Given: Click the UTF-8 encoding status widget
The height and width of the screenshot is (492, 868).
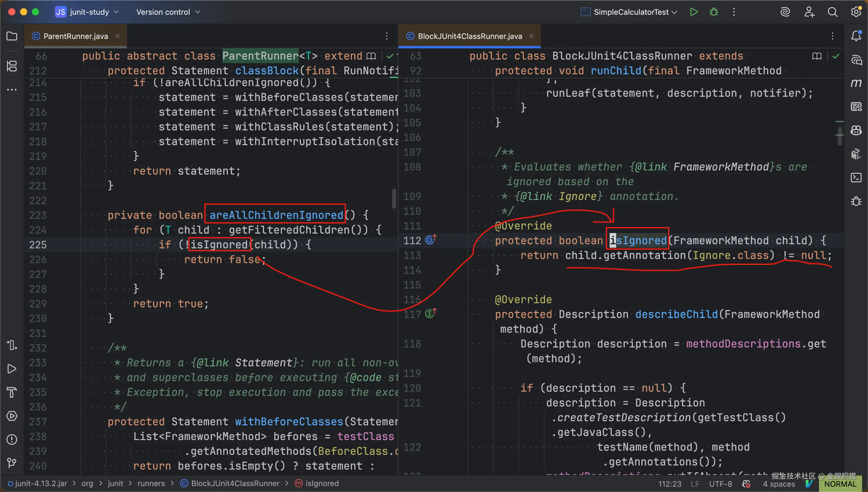Looking at the screenshot, I should click(720, 484).
